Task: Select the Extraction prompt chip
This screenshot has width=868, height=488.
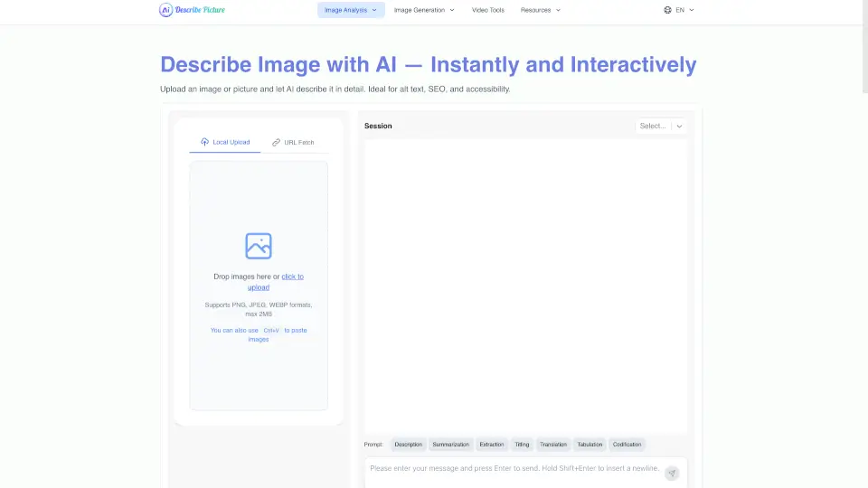Action: pos(492,445)
